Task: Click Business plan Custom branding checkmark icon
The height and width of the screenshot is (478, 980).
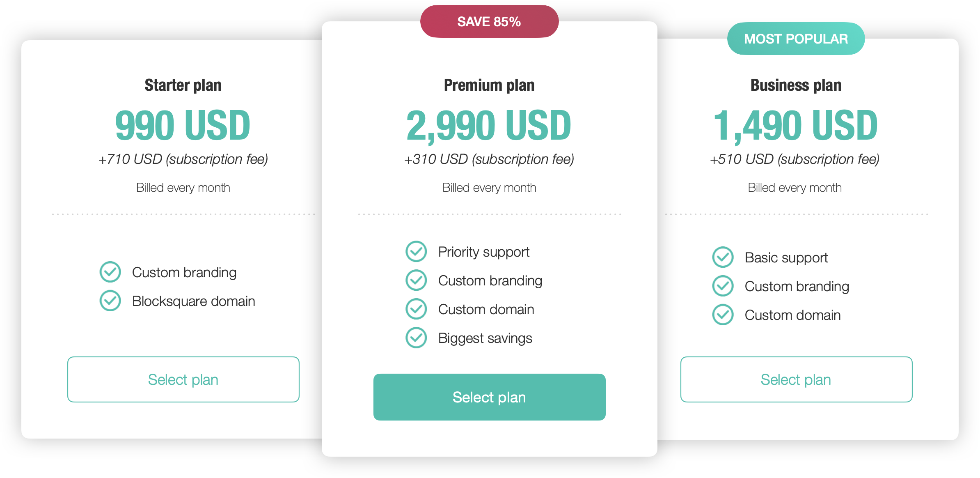Action: (723, 286)
